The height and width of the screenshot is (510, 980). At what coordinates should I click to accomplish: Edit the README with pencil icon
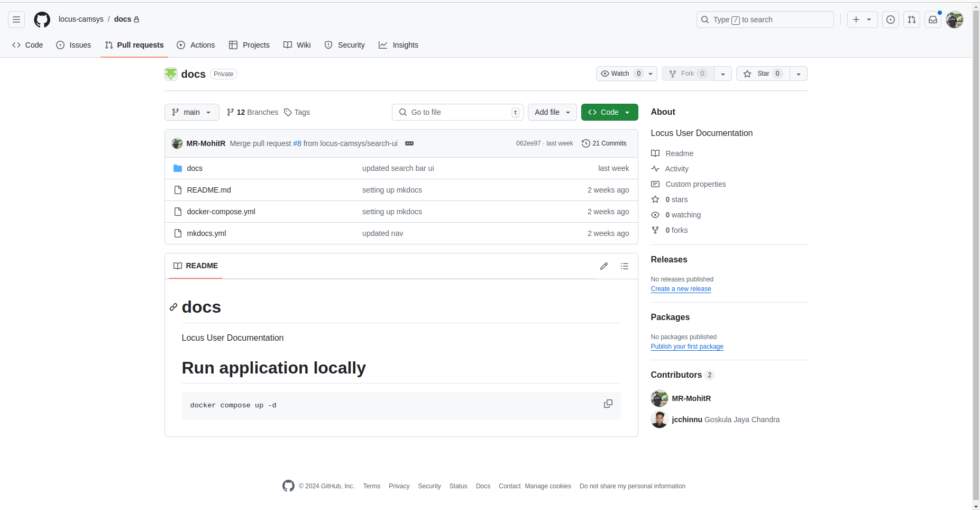(x=604, y=266)
